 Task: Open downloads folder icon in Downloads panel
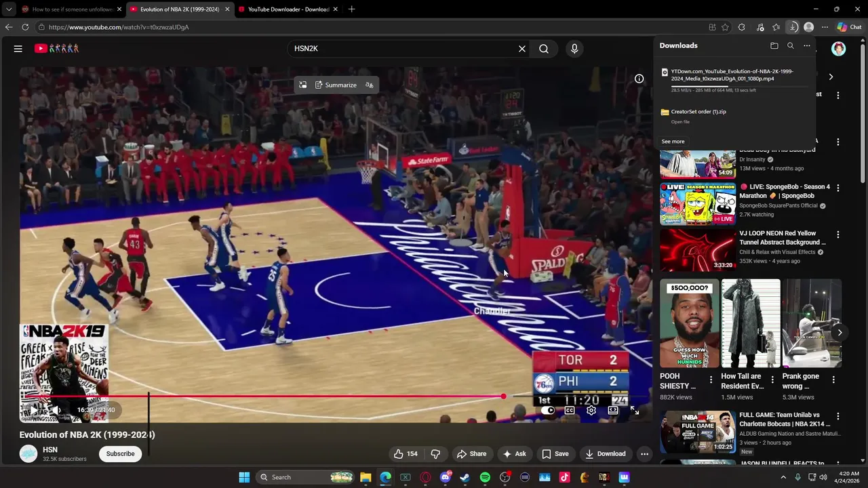point(774,45)
